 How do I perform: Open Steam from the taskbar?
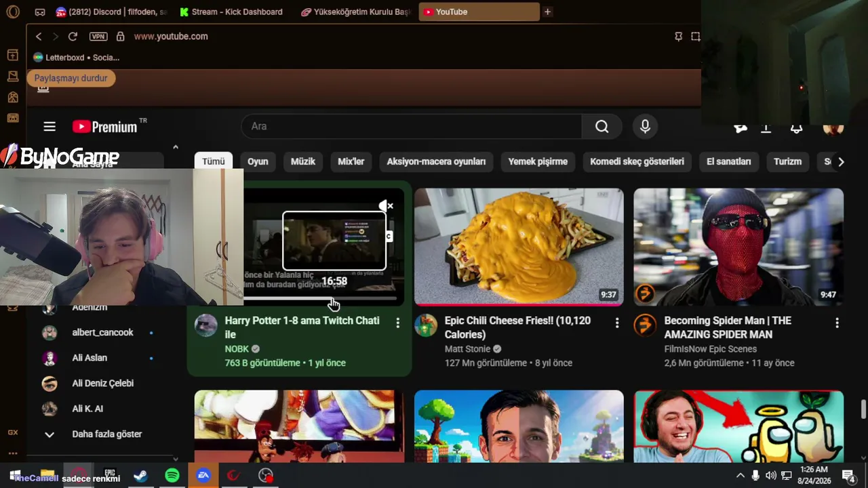140,476
